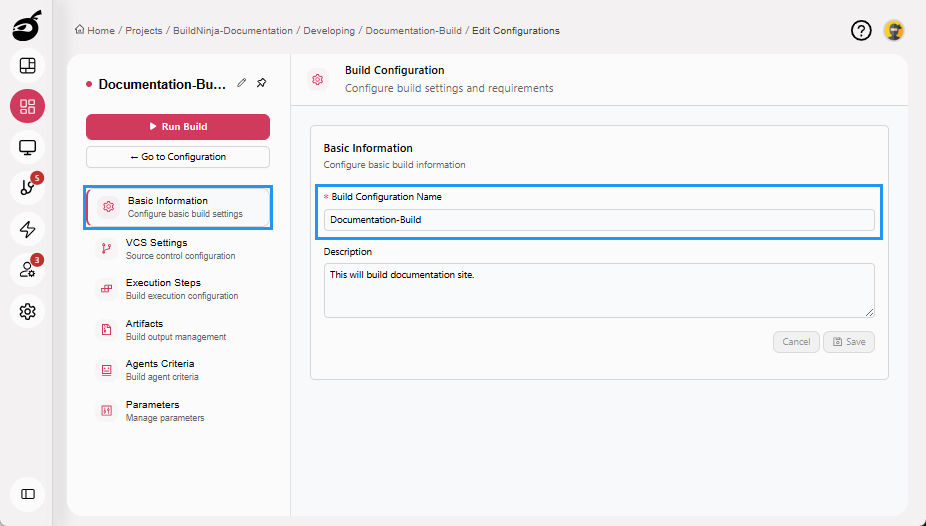
Task: Open the Agents Criteria section
Action: click(178, 370)
